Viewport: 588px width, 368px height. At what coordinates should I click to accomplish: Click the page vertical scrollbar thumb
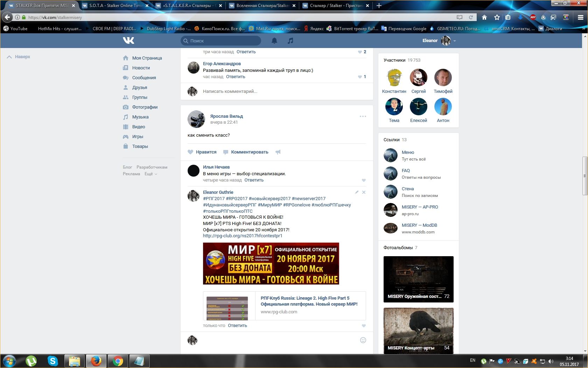(x=585, y=176)
